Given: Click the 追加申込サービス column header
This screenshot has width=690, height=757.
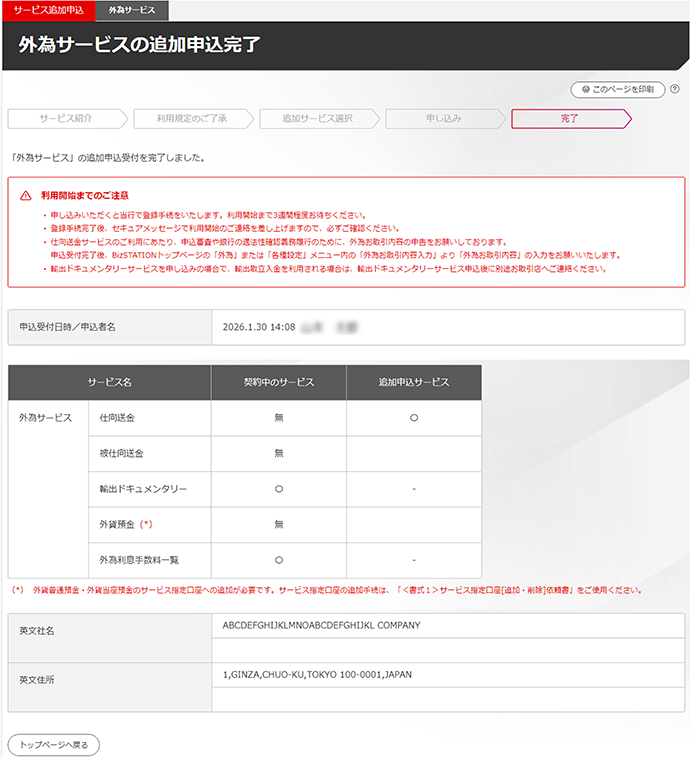Looking at the screenshot, I should pyautogui.click(x=413, y=382).
